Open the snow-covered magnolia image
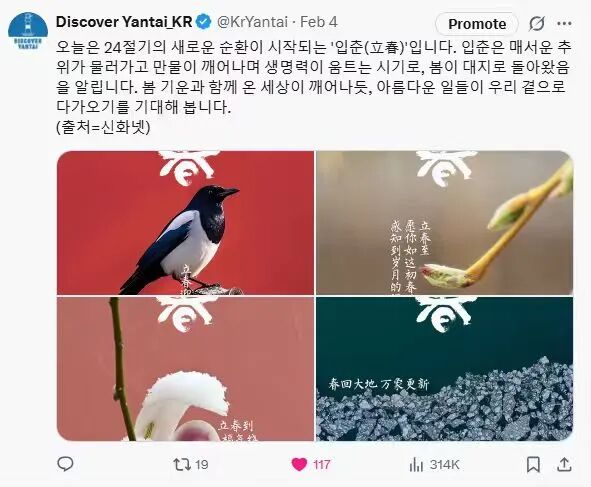Viewport: 591px width, 487px height. tap(185, 369)
